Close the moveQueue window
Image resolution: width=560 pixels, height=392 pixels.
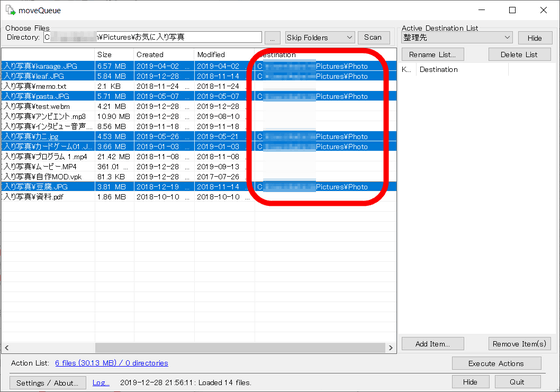pos(543,10)
